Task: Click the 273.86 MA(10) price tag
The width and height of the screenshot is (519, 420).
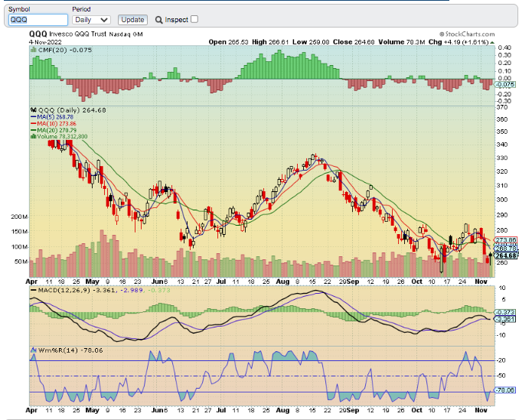Action: click(x=506, y=240)
